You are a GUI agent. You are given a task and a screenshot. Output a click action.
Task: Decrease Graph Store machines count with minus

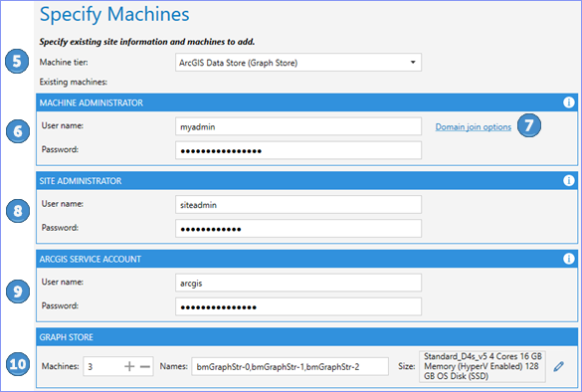(x=145, y=367)
